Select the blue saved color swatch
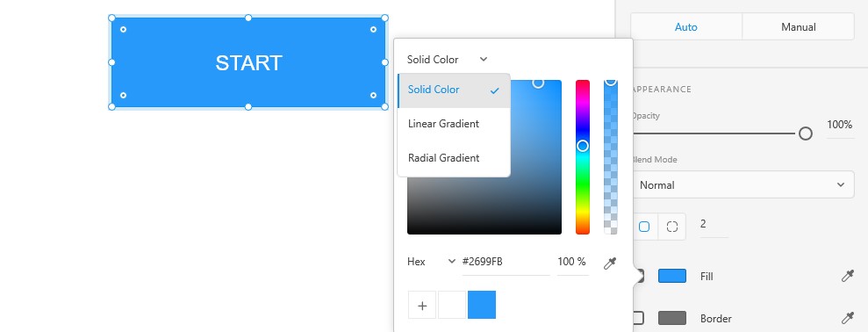 tap(482, 305)
